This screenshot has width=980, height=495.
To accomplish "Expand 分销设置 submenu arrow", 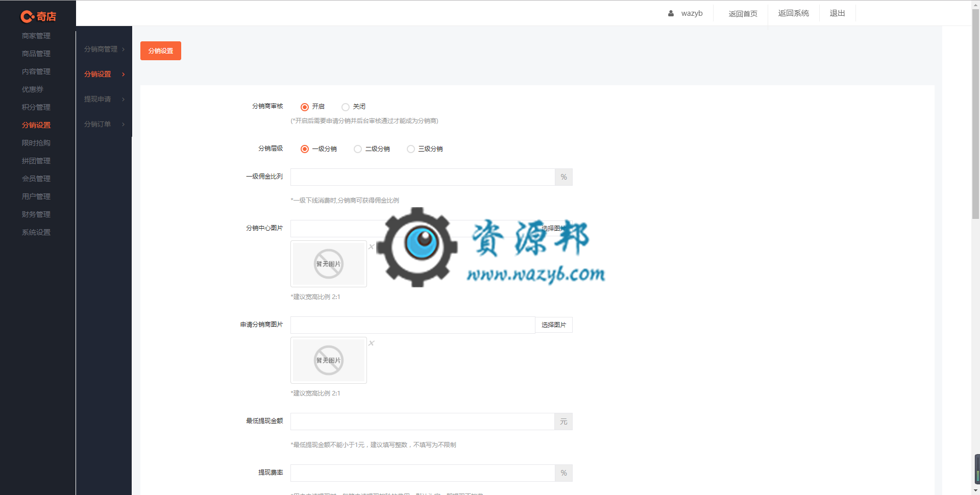I will pyautogui.click(x=124, y=74).
